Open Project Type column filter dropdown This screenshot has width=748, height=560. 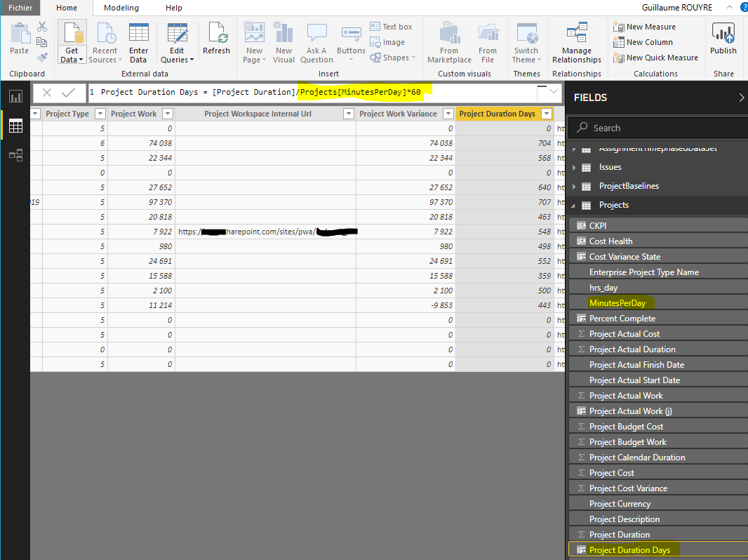(100, 114)
